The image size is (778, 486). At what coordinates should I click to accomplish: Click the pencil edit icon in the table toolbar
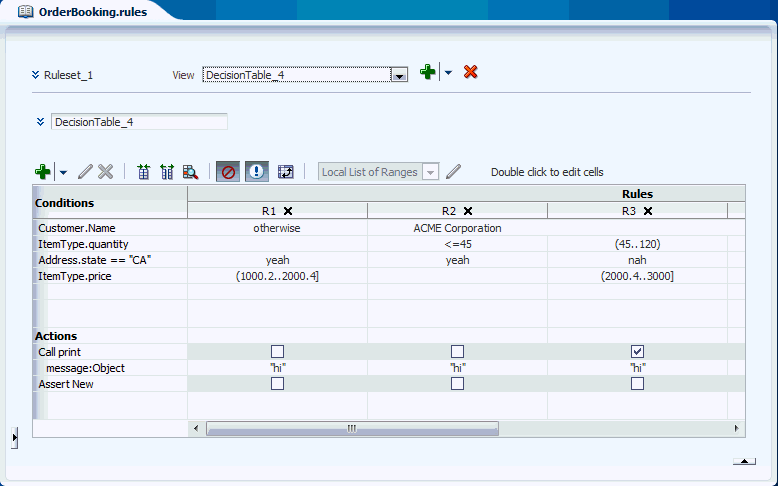[x=85, y=172]
